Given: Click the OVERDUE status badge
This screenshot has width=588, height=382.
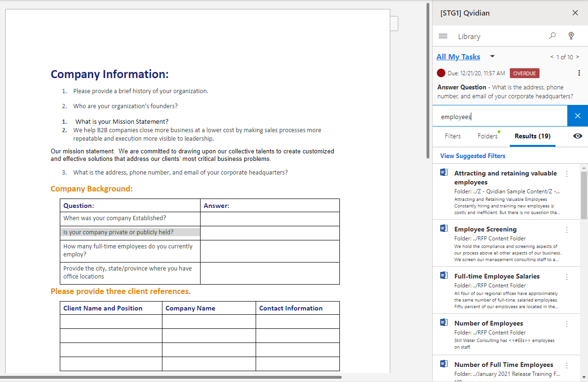Looking at the screenshot, I should tap(524, 73).
